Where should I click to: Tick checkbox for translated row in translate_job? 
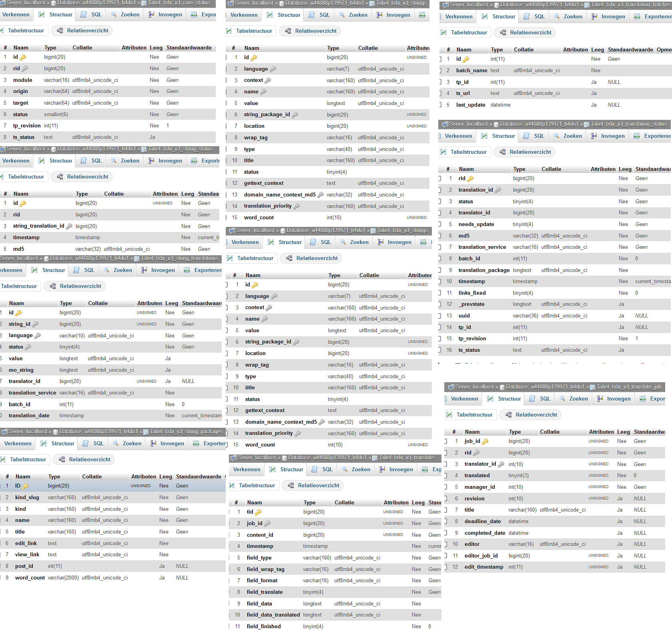tap(445, 476)
